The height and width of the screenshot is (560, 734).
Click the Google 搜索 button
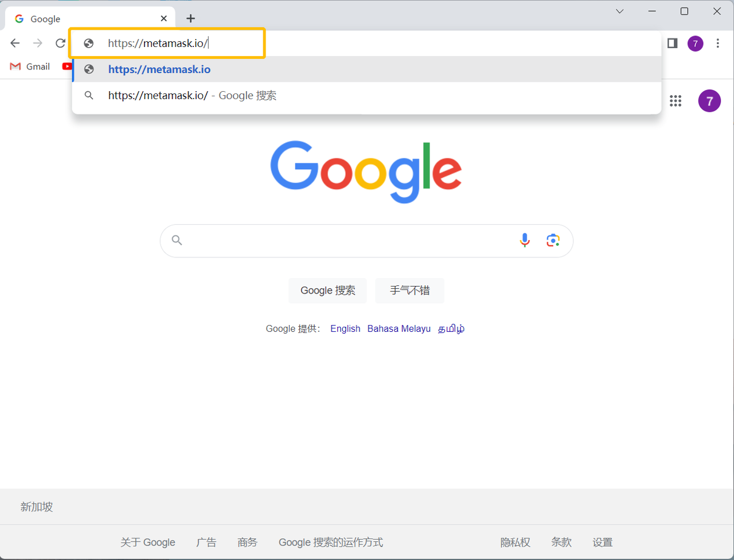(x=328, y=291)
